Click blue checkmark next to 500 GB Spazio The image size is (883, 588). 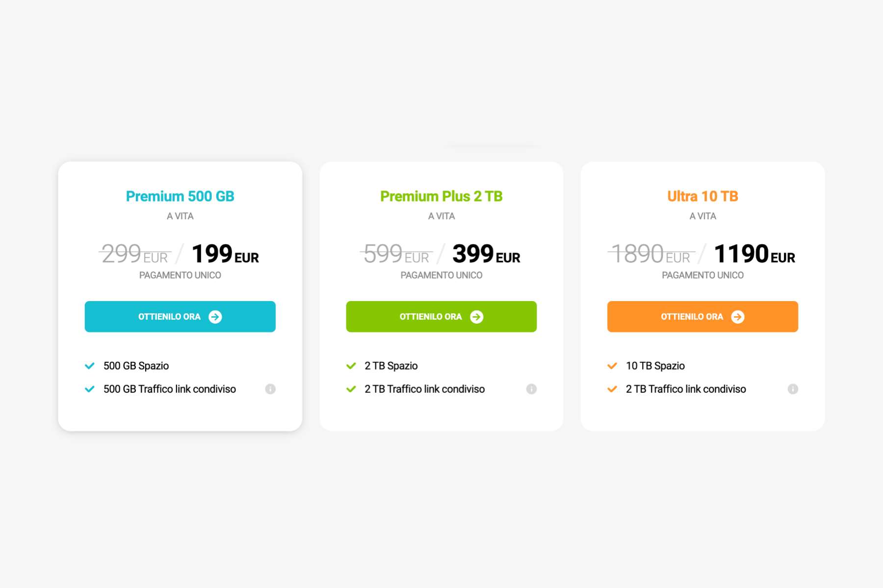click(90, 366)
